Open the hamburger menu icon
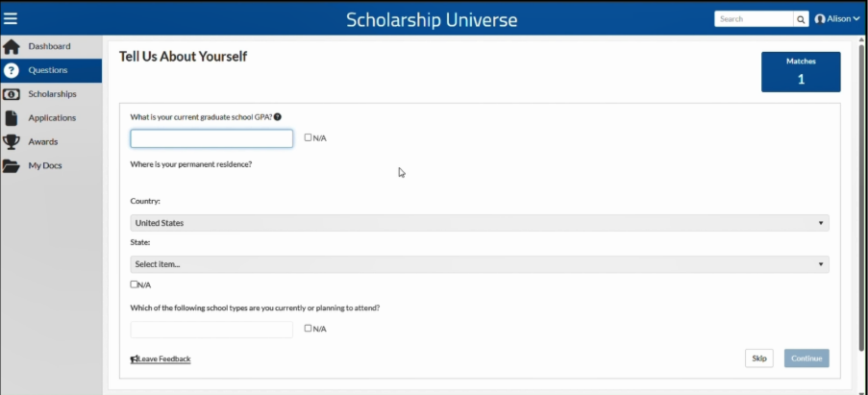The width and height of the screenshot is (868, 395). tap(11, 19)
